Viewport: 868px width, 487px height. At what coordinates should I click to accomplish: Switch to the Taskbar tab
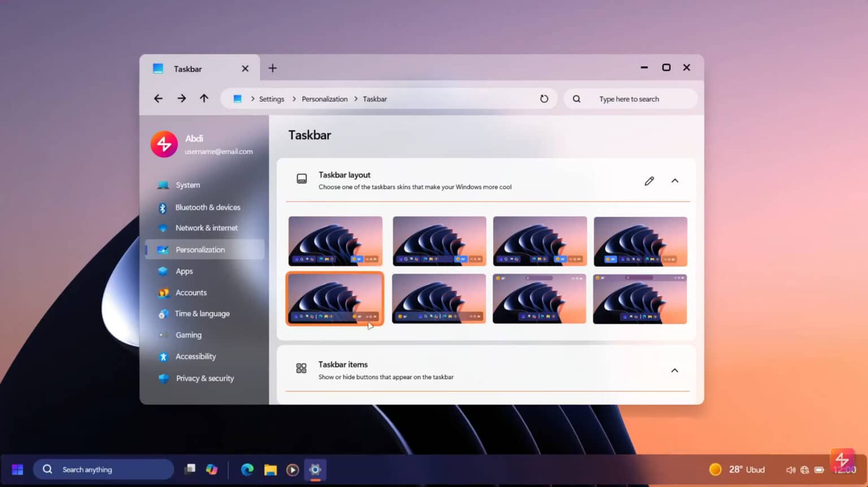coord(188,68)
